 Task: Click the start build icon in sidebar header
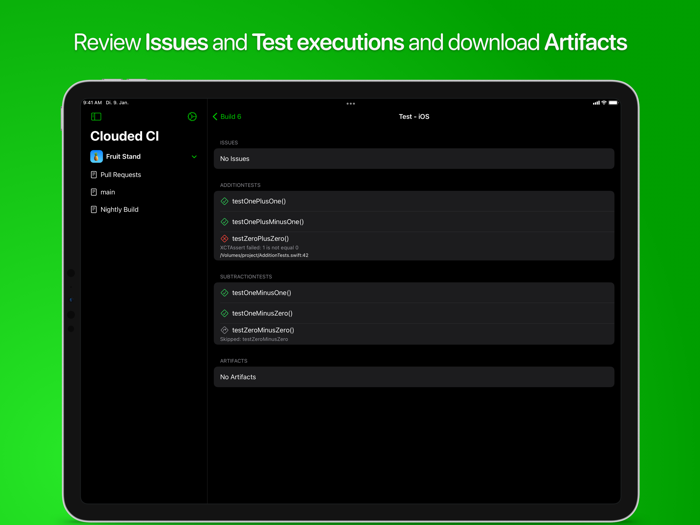(192, 117)
